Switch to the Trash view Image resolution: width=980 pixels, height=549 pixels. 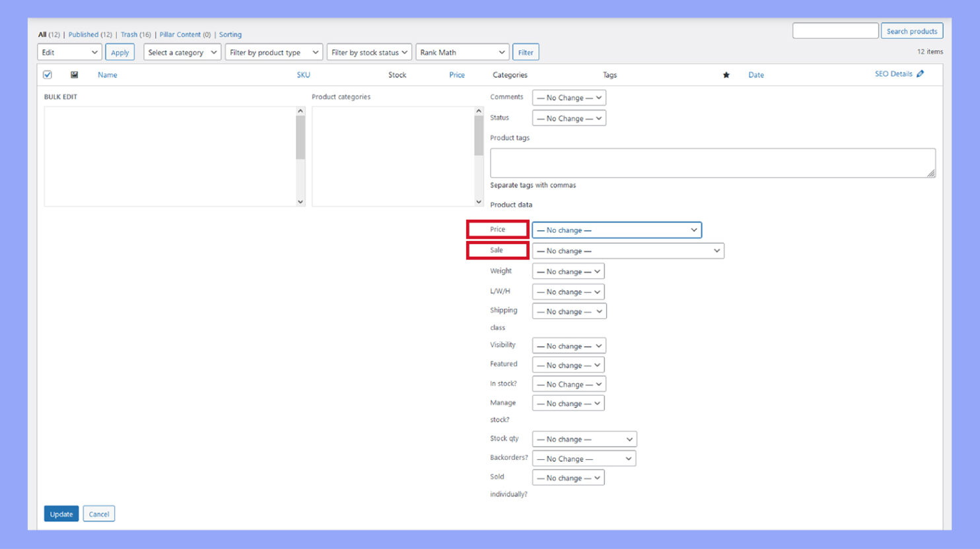click(129, 34)
